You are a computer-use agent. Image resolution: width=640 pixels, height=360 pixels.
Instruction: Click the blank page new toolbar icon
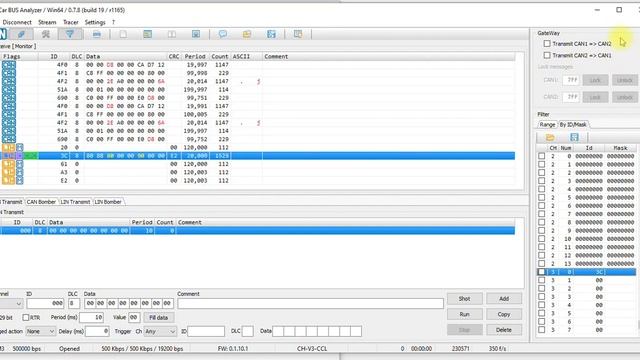pos(123,34)
